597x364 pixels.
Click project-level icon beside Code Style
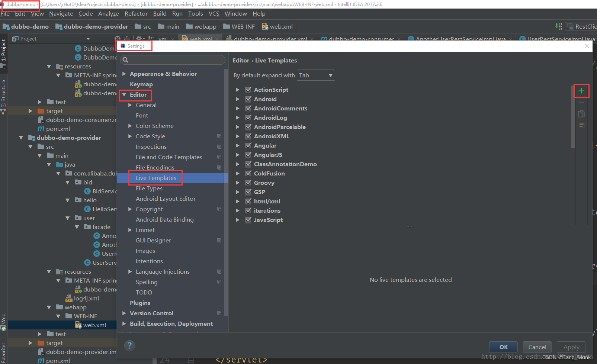click(x=219, y=136)
